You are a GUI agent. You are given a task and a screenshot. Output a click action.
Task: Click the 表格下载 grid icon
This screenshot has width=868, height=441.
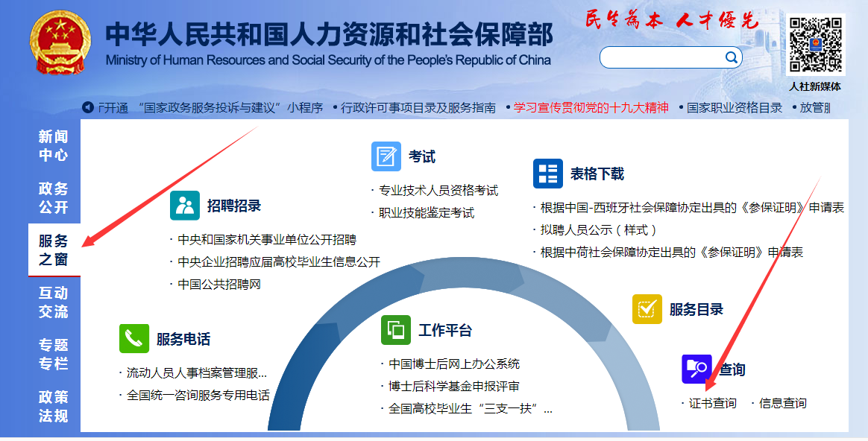tap(548, 174)
